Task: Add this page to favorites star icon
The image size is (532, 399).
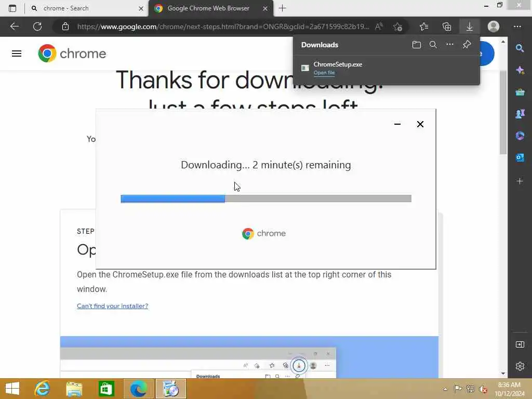Action: tap(397, 26)
